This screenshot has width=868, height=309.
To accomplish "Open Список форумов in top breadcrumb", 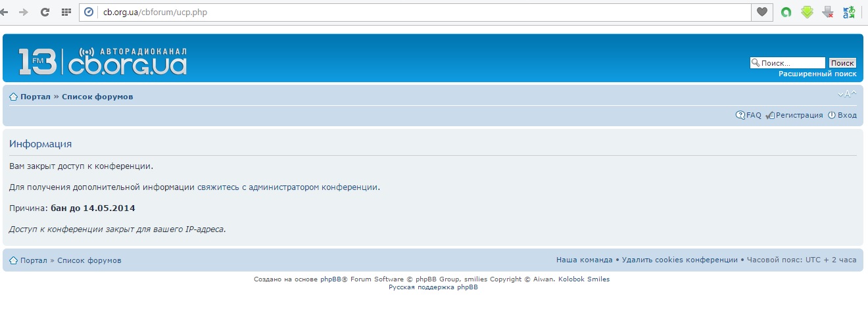I will 97,97.
